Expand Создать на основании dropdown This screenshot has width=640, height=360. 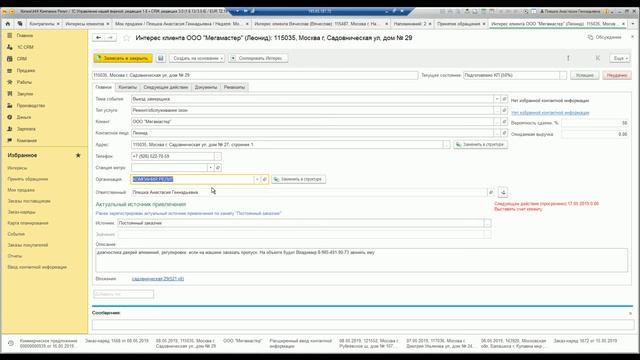tap(197, 58)
